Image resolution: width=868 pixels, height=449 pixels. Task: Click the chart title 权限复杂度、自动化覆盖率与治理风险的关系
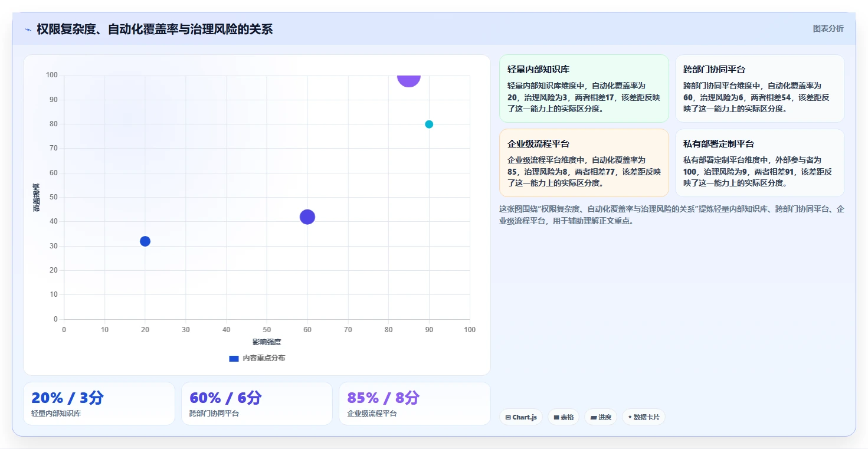point(155,29)
